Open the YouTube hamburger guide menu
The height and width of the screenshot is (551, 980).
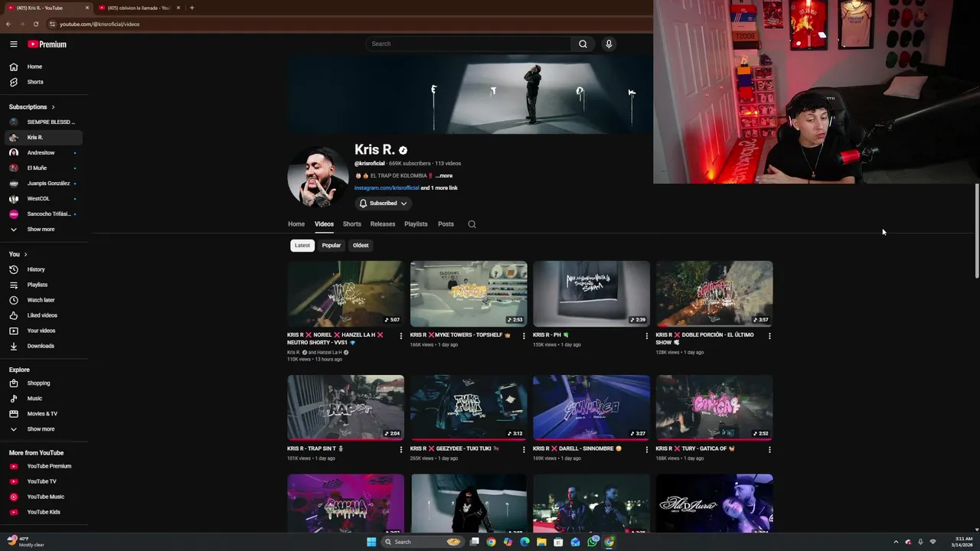pyautogui.click(x=13, y=44)
